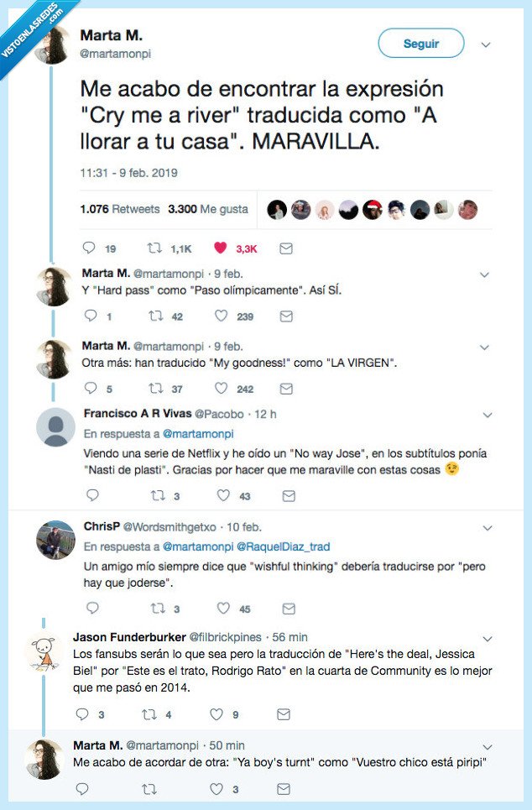Unlike the main tweet with 3,3K likes
Viewport: 532px width, 810px height.
[222, 248]
